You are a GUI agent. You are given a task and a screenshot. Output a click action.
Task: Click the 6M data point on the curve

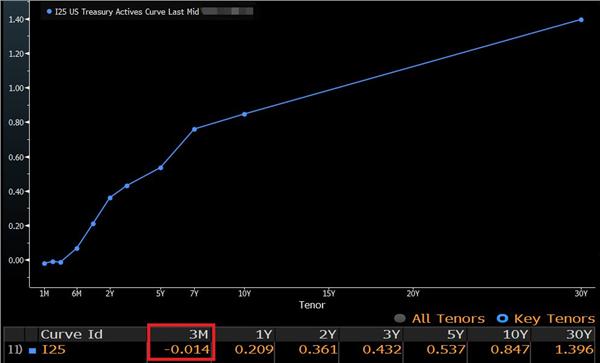[77, 249]
